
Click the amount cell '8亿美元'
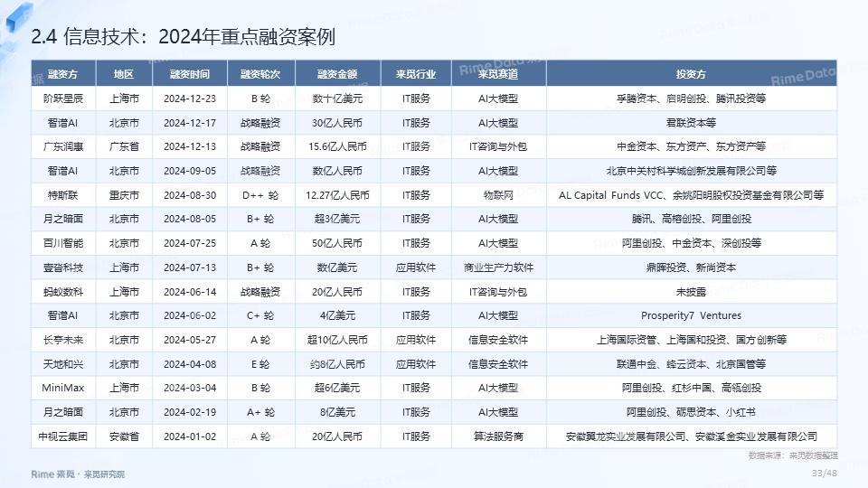coord(337,413)
